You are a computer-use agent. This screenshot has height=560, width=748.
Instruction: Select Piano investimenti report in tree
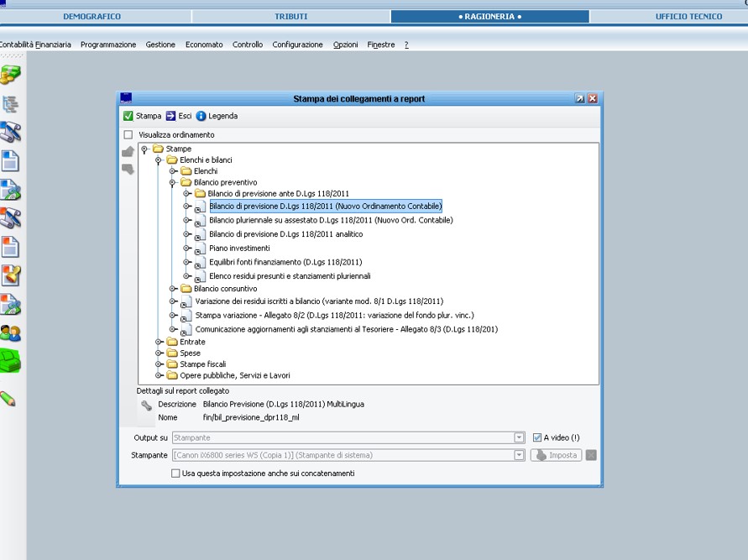tap(239, 248)
